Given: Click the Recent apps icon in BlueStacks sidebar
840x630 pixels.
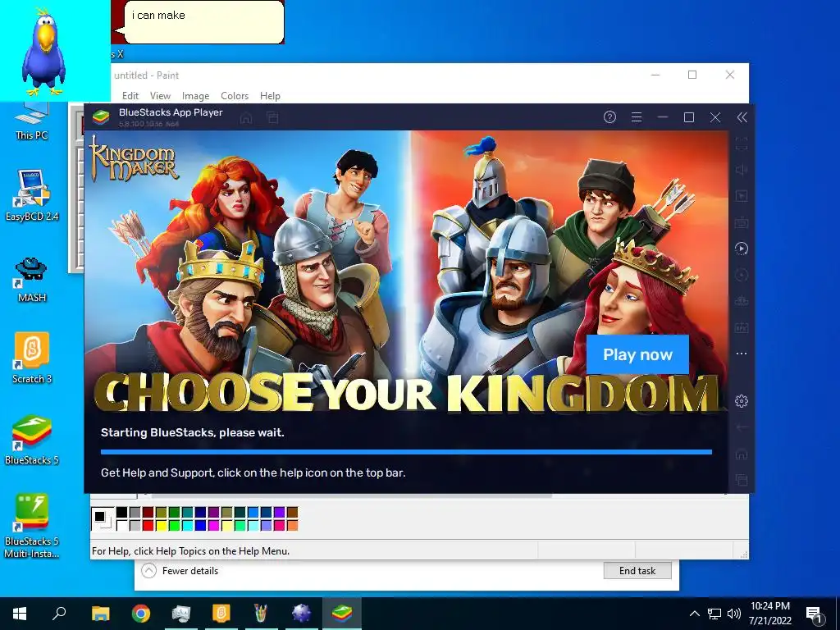Looking at the screenshot, I should coord(742,480).
